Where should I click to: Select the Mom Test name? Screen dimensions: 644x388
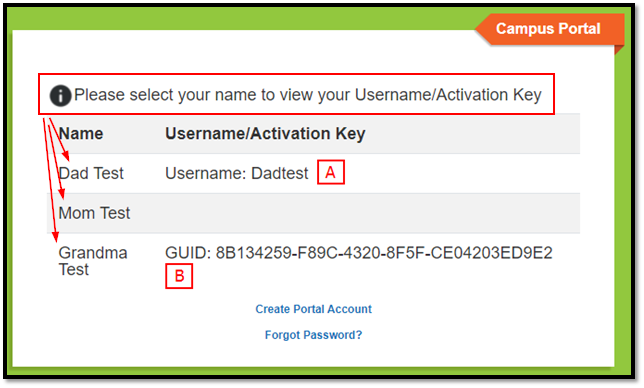coord(94,213)
